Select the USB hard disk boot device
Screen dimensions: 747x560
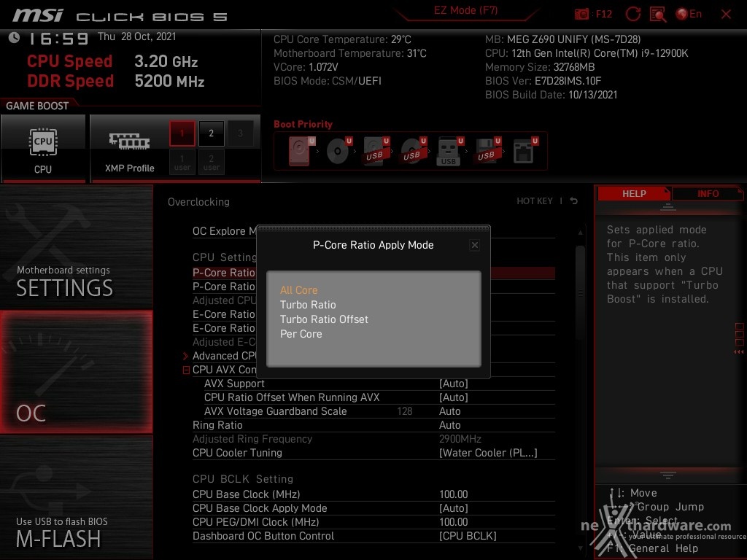[x=376, y=150]
